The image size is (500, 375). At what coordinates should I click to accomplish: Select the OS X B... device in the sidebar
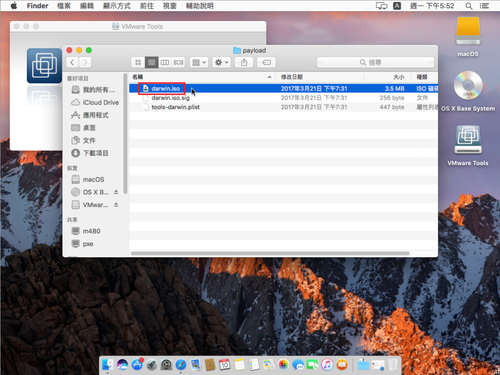90,192
